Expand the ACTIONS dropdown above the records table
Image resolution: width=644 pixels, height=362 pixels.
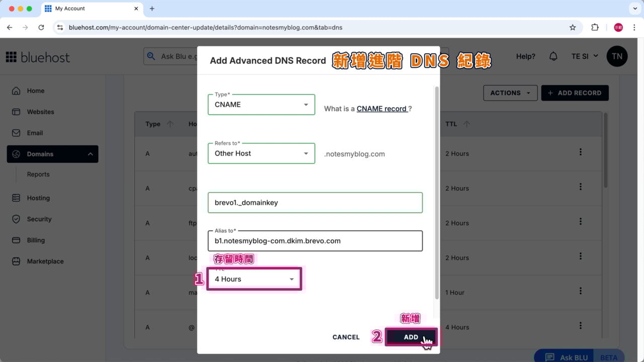[510, 93]
